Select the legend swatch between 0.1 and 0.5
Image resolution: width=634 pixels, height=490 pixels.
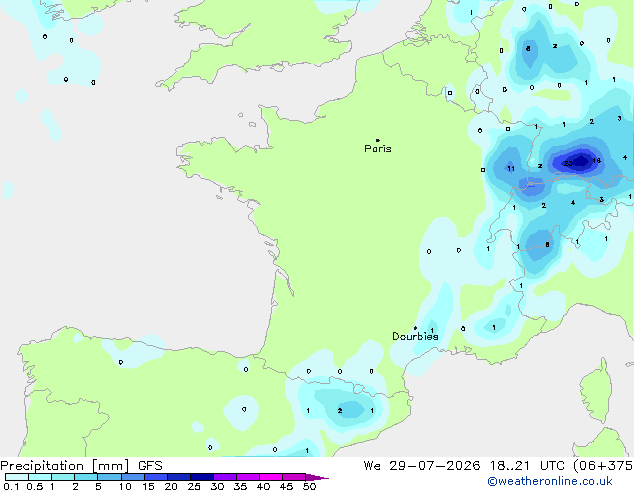click(17, 477)
